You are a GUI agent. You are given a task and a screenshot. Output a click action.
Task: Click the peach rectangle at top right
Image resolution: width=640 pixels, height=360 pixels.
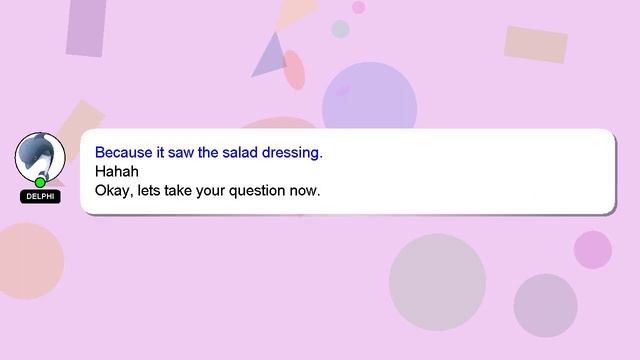tap(536, 45)
